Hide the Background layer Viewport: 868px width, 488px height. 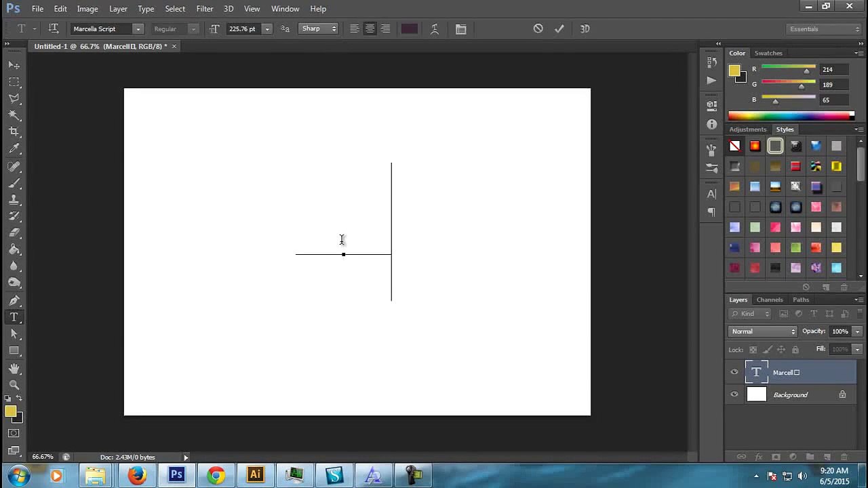tap(734, 394)
